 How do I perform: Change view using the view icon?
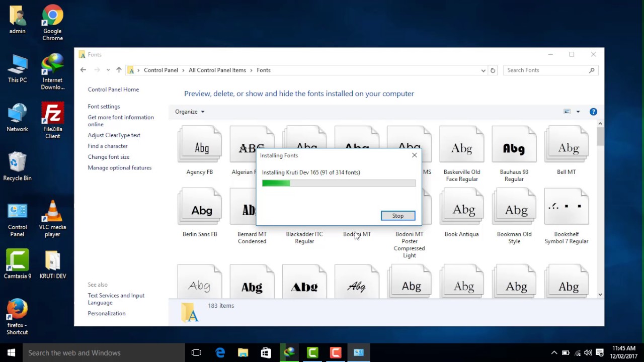(567, 112)
